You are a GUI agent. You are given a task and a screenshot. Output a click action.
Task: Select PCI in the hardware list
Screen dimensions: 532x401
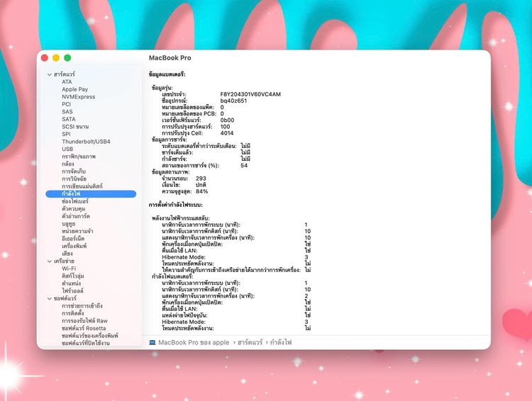tap(67, 104)
